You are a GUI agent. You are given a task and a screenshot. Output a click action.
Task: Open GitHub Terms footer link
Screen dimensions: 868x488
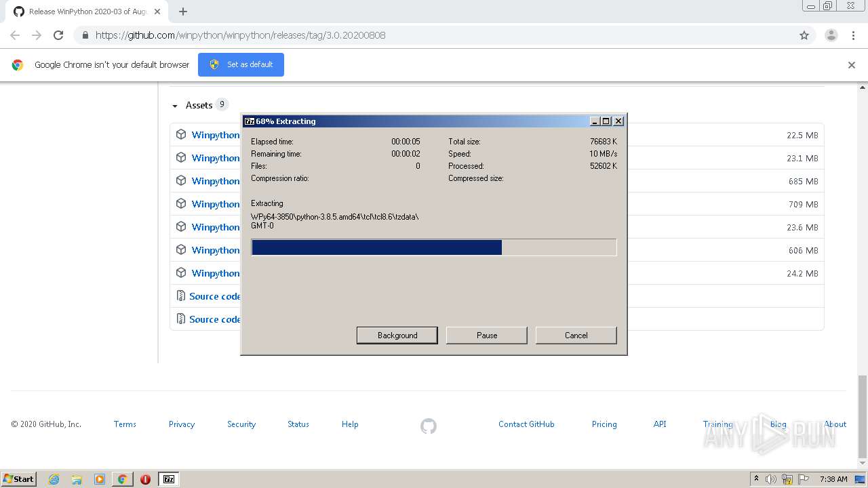coord(125,424)
